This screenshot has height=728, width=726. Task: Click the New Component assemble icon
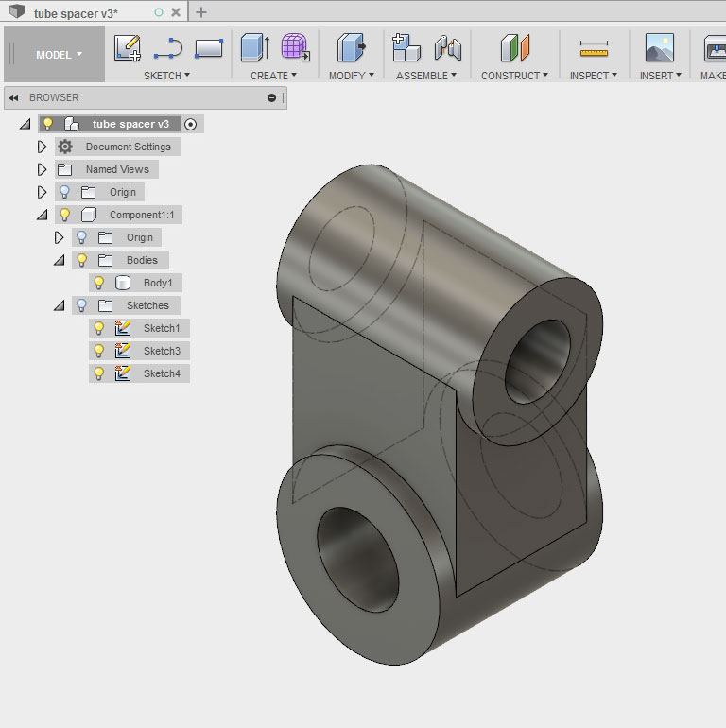point(406,47)
